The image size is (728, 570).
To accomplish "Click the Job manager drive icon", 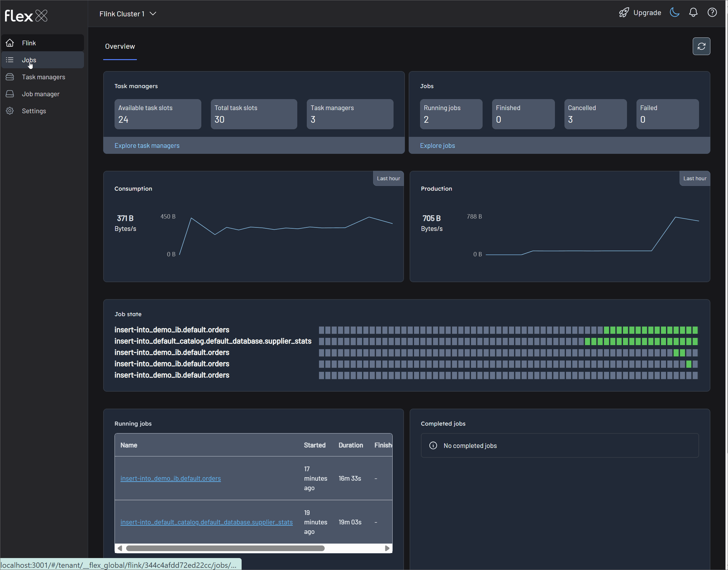I will (10, 94).
